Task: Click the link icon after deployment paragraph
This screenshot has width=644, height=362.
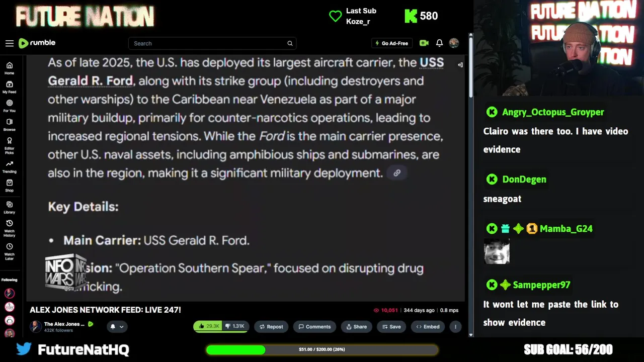Action: (397, 173)
